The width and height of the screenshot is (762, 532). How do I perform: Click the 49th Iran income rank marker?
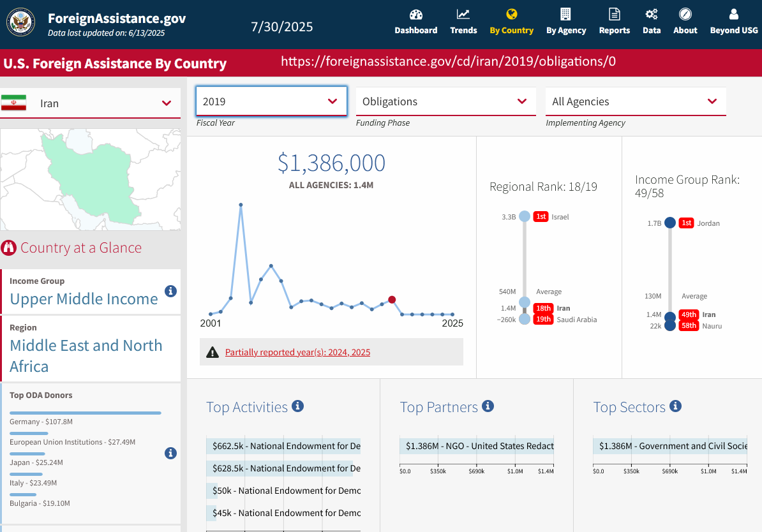[x=689, y=314]
